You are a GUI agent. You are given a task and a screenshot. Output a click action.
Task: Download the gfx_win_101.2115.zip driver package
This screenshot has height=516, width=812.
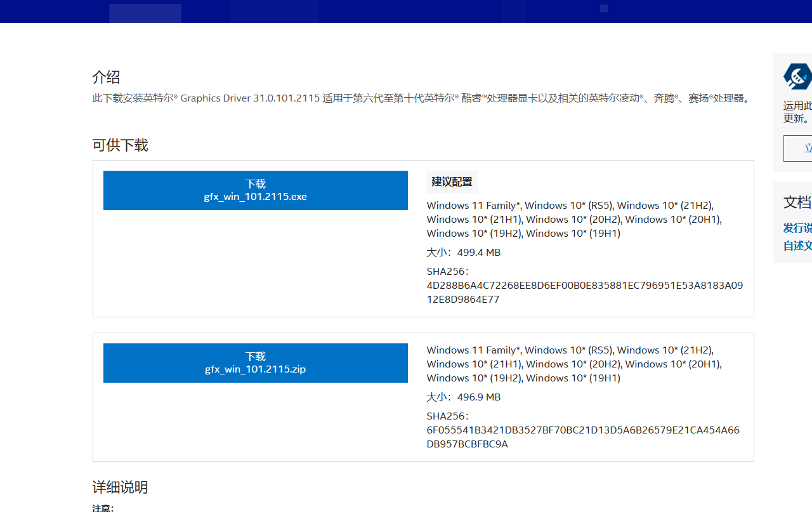[x=255, y=362]
